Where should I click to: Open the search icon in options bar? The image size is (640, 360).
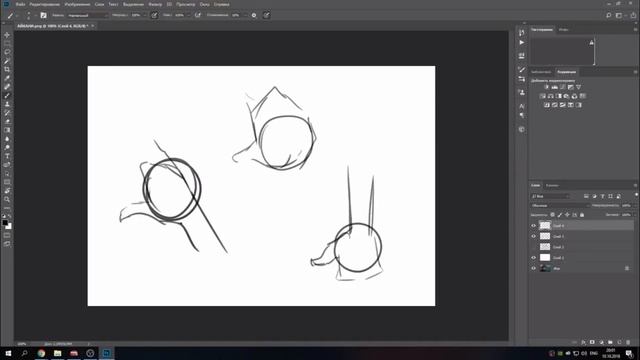click(609, 15)
